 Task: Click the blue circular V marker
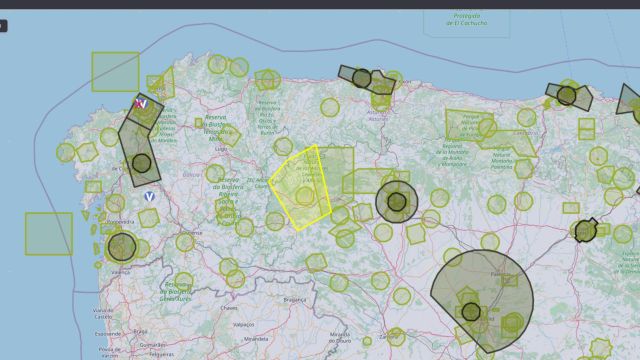click(149, 197)
